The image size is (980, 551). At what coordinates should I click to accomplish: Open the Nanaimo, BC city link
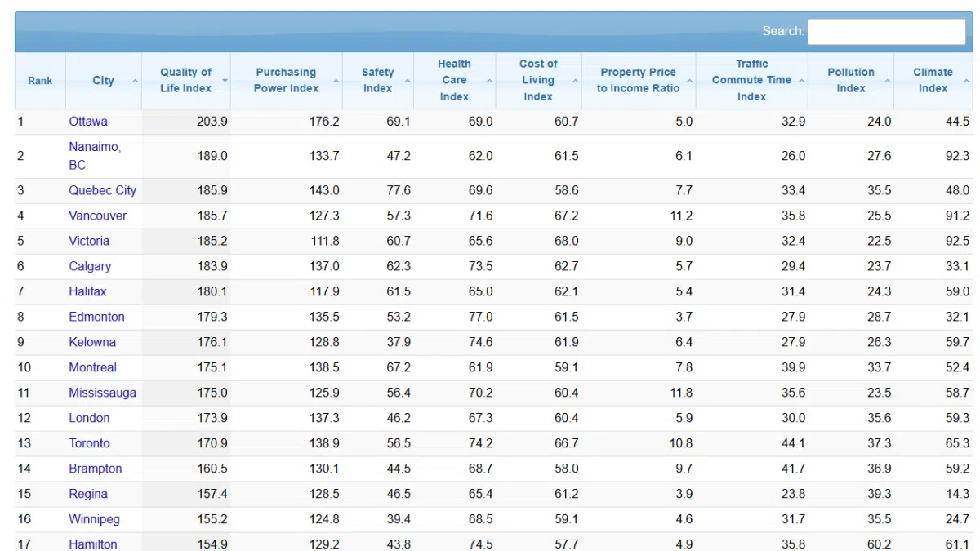coord(95,155)
